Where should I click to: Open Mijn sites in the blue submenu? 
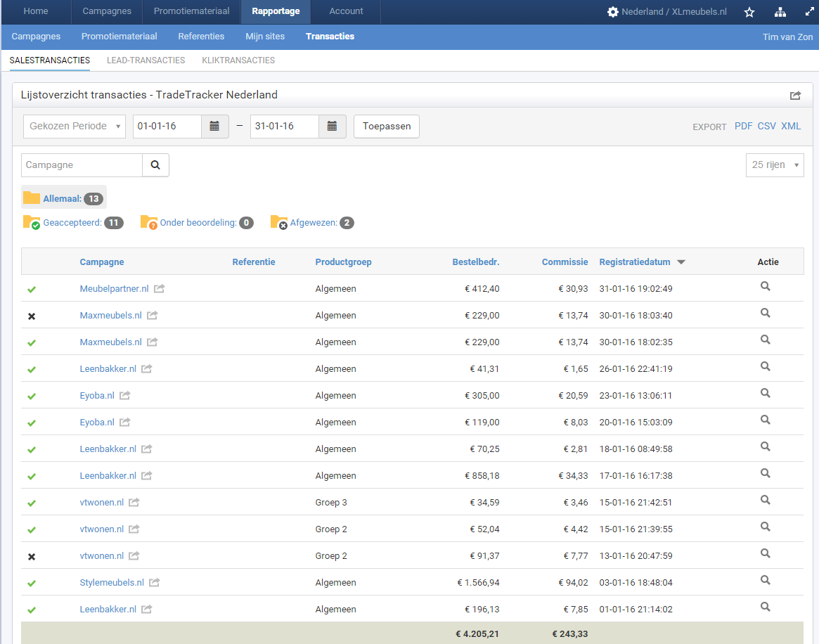point(265,37)
